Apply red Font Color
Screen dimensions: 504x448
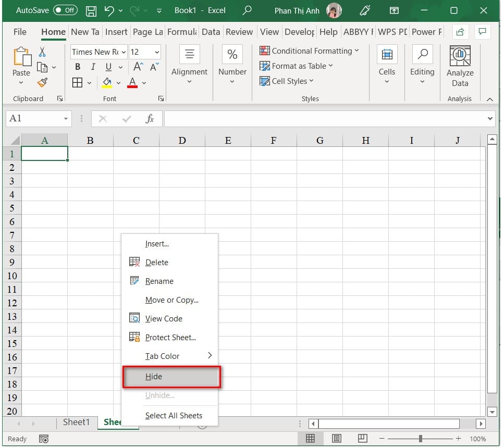[132, 83]
